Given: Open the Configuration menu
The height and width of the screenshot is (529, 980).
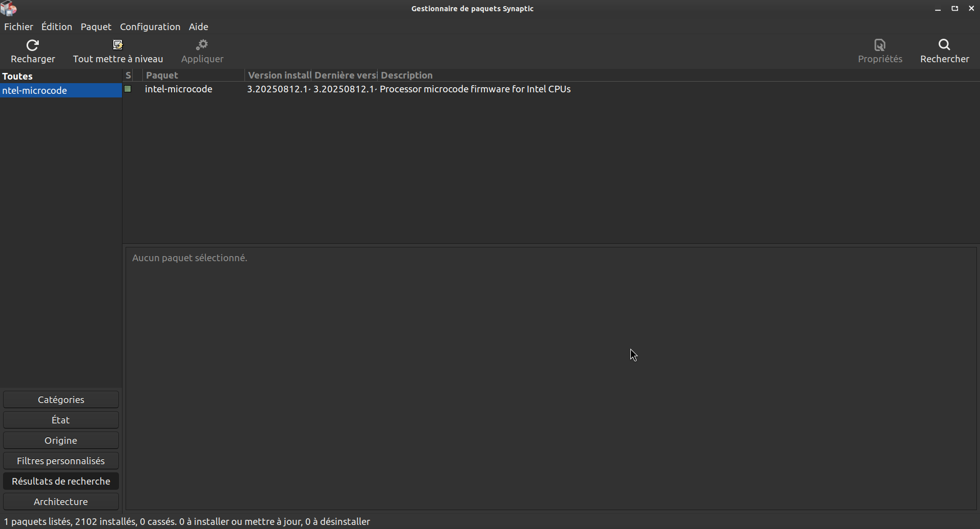Looking at the screenshot, I should coord(150,27).
